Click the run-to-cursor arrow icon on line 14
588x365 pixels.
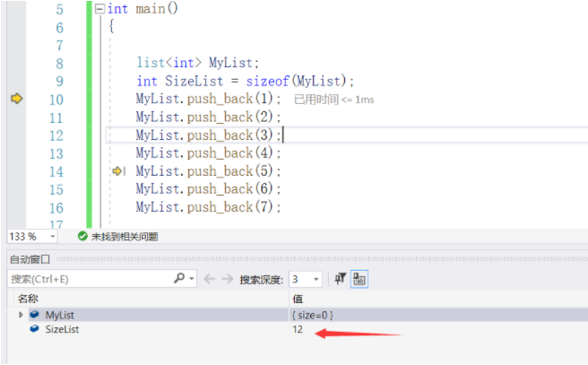[x=118, y=171]
